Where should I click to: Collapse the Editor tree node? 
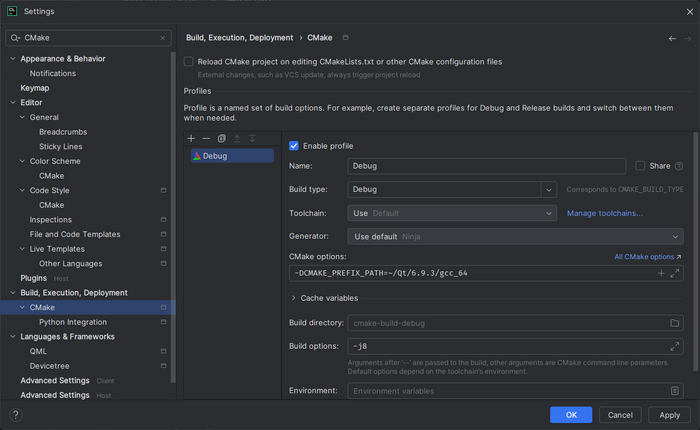[13, 102]
